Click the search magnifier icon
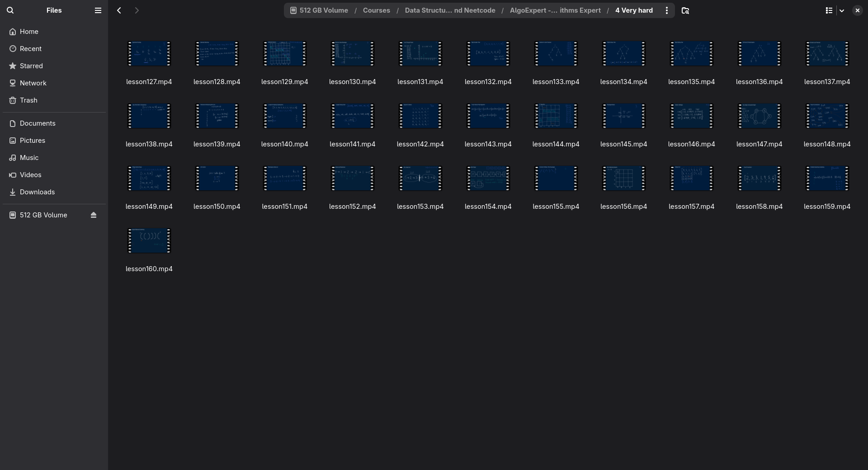The image size is (868, 470). coord(10,10)
